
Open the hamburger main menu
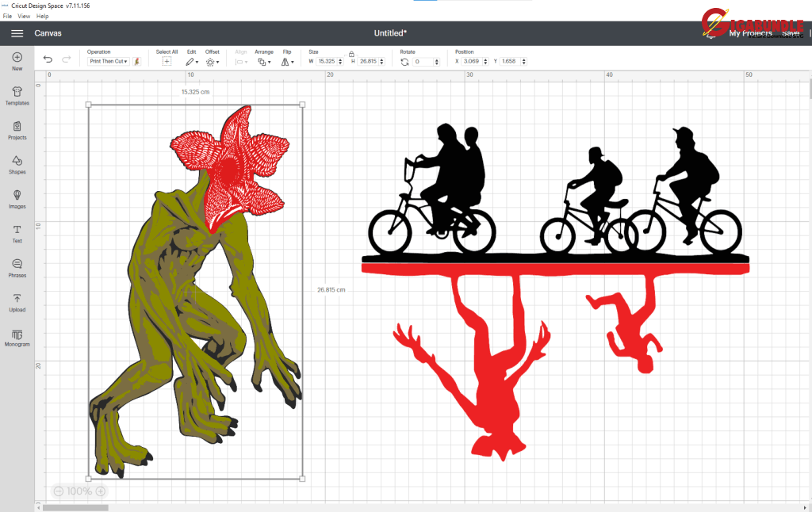tap(17, 33)
